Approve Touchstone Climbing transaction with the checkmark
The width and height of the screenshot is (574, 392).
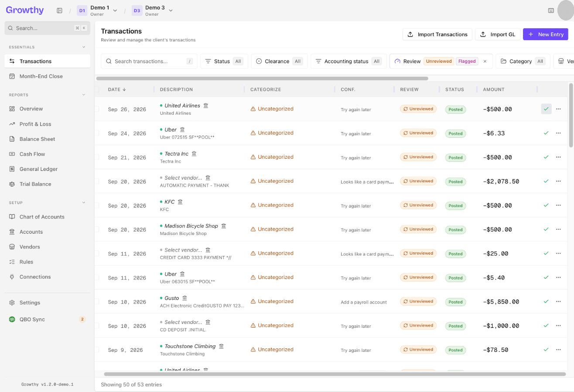coord(546,350)
